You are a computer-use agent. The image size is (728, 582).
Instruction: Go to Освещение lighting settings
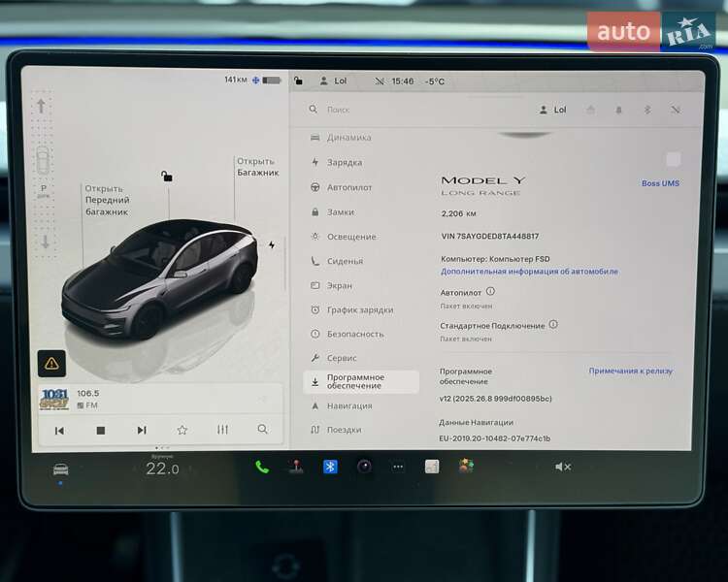(x=344, y=237)
